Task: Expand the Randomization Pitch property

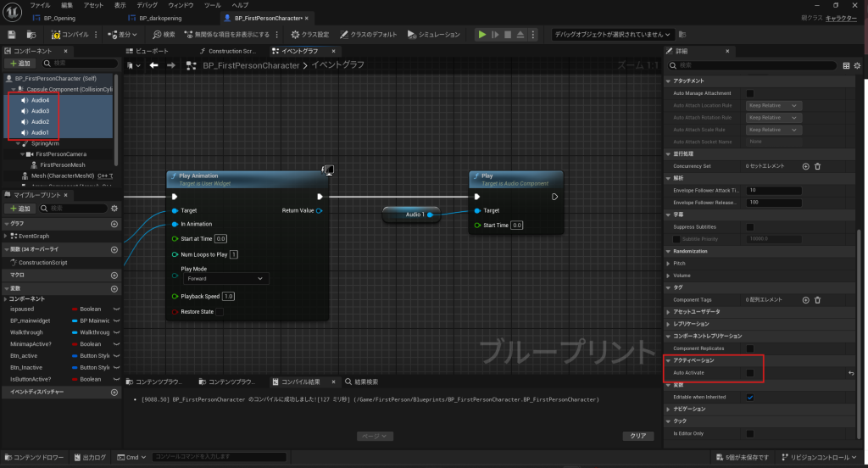Action: (x=667, y=263)
